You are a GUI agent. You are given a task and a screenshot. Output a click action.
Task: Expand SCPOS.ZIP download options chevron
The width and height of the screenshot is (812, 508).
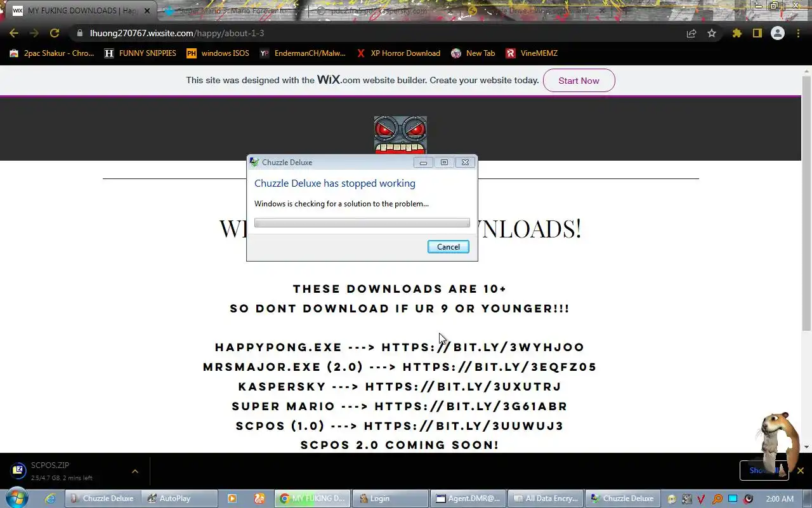coord(134,471)
